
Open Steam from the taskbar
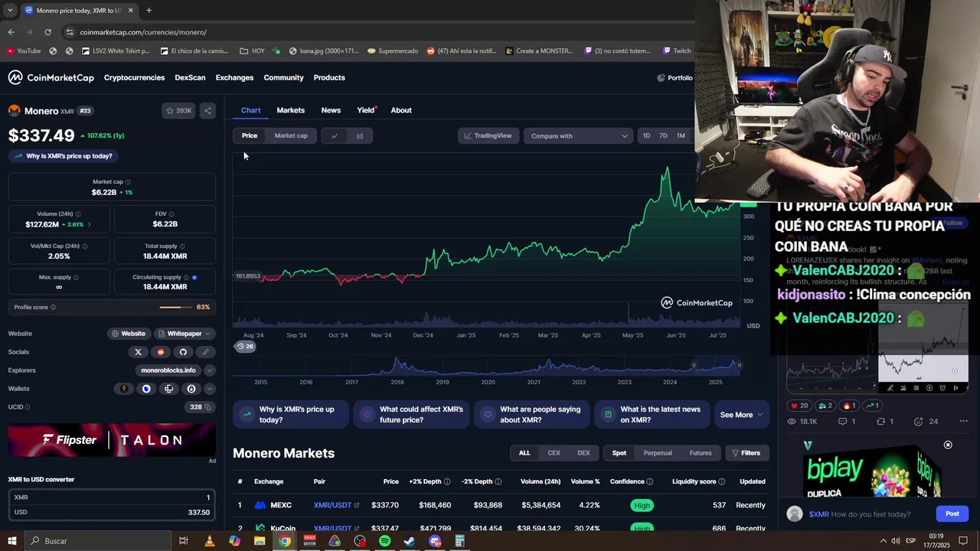point(410,541)
